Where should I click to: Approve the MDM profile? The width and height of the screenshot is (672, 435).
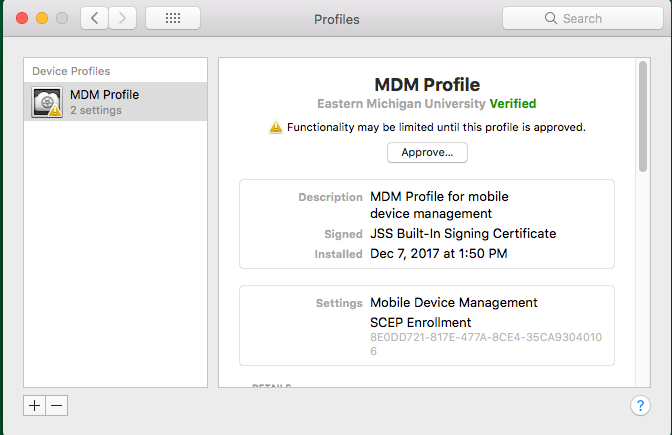(427, 153)
